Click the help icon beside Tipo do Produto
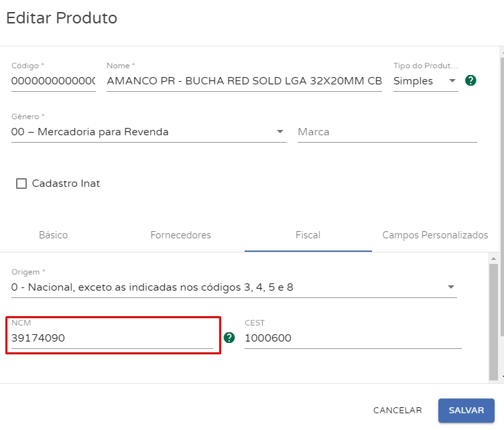Viewport: 504px width, 430px height. (x=470, y=81)
